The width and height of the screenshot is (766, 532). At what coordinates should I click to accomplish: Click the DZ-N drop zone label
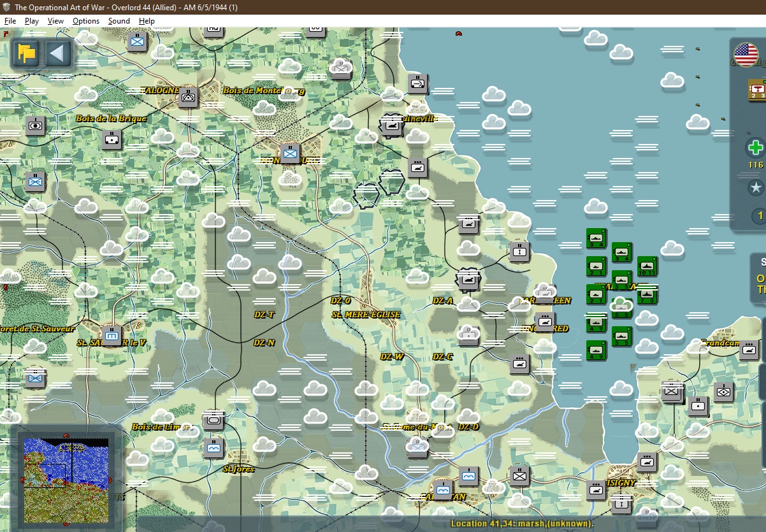point(264,343)
